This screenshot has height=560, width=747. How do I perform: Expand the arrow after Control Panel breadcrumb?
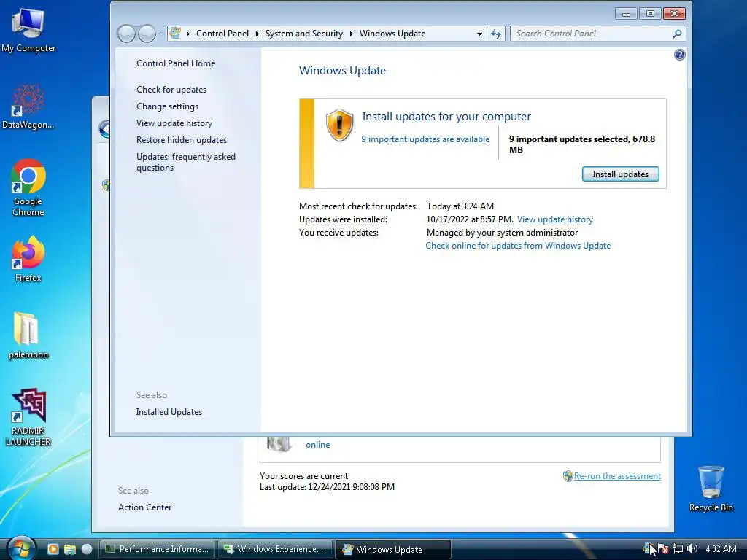(258, 34)
